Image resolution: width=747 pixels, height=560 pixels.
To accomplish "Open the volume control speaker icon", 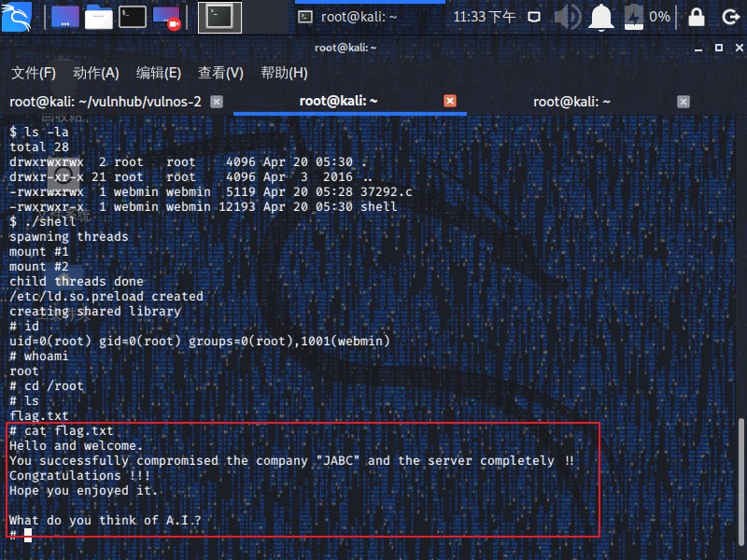I will (568, 17).
